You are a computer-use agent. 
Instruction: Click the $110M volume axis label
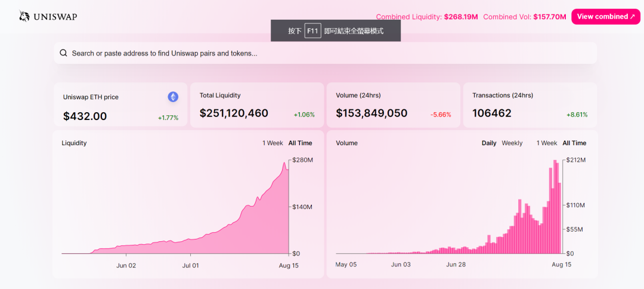[576, 205]
